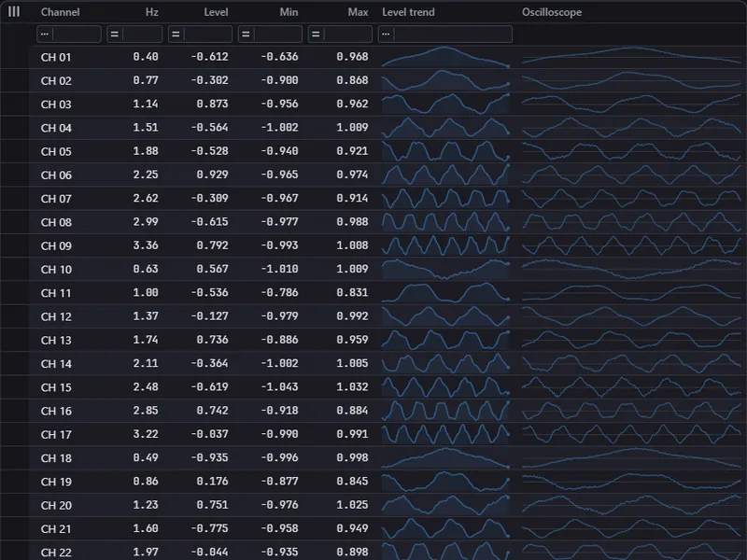The width and height of the screenshot is (747, 560).
Task: Click CH 10 Min value -1.010
Action: tap(279, 269)
